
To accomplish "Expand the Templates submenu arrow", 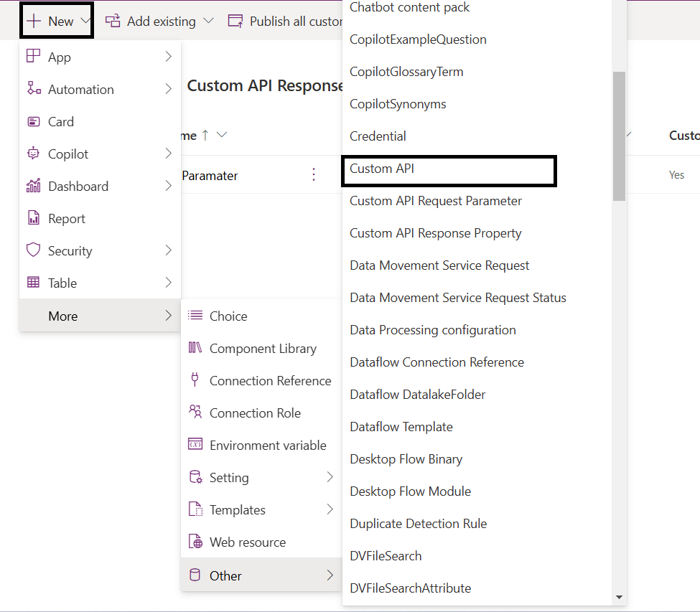I will (x=330, y=509).
